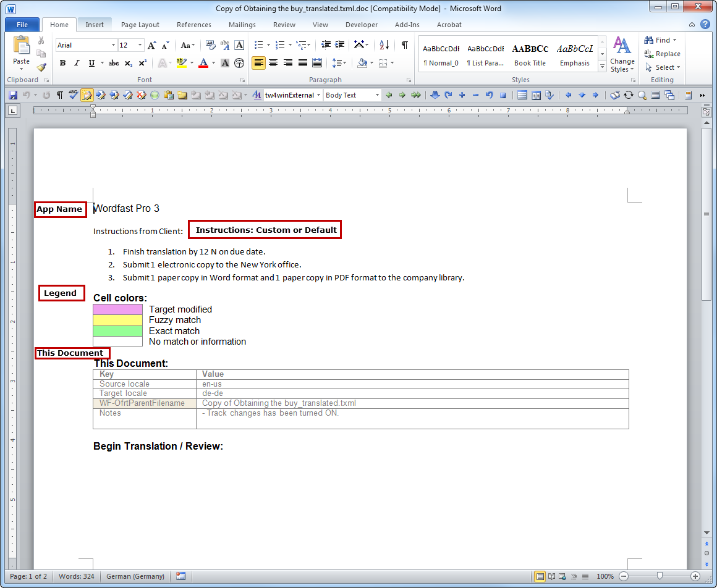Click the blue Save disk icon in the Wordfast toolbar
This screenshot has width=717, height=588.
[13, 95]
